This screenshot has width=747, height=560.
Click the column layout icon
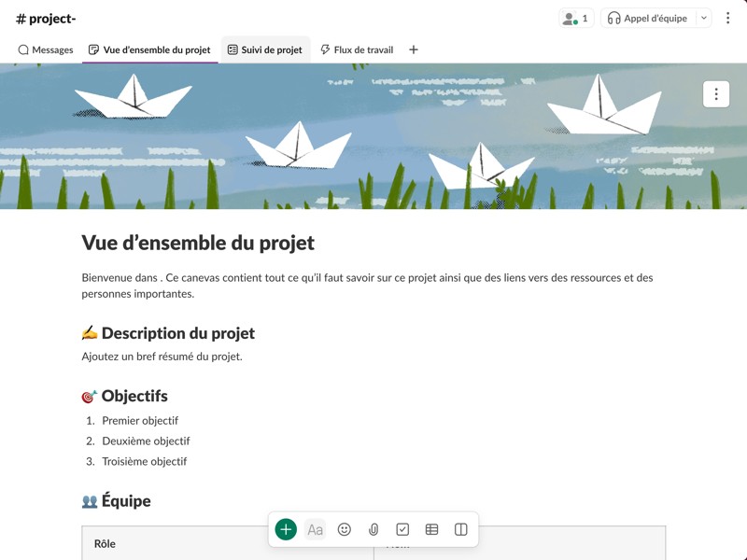(x=460, y=529)
